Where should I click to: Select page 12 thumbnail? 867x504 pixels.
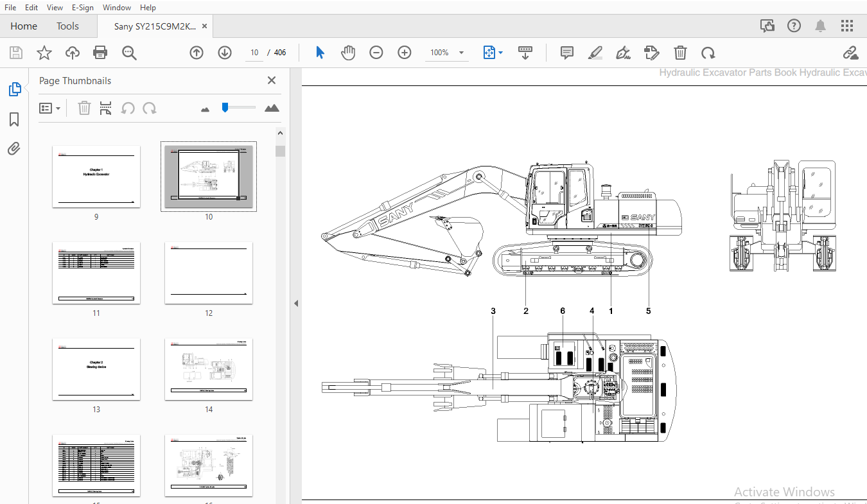(x=209, y=273)
